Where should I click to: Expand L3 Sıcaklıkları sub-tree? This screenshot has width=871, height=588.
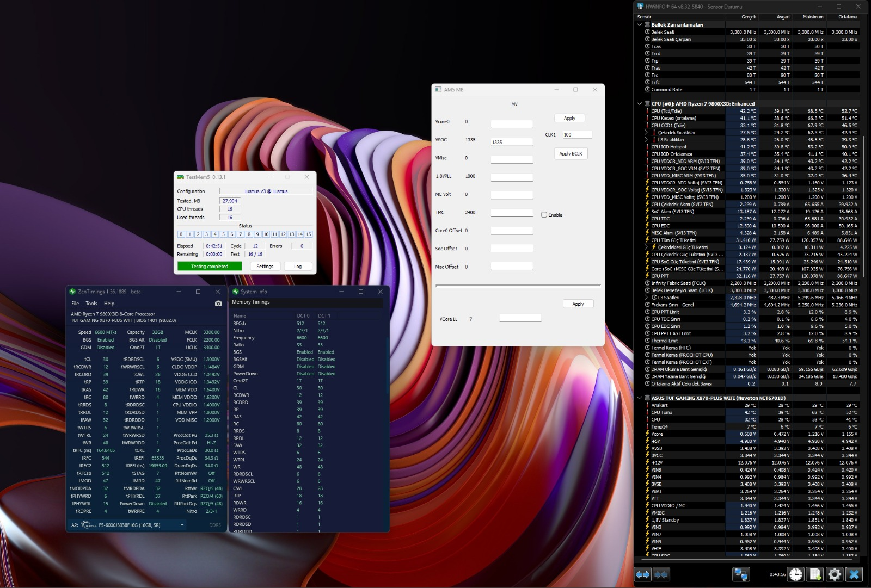coord(646,140)
